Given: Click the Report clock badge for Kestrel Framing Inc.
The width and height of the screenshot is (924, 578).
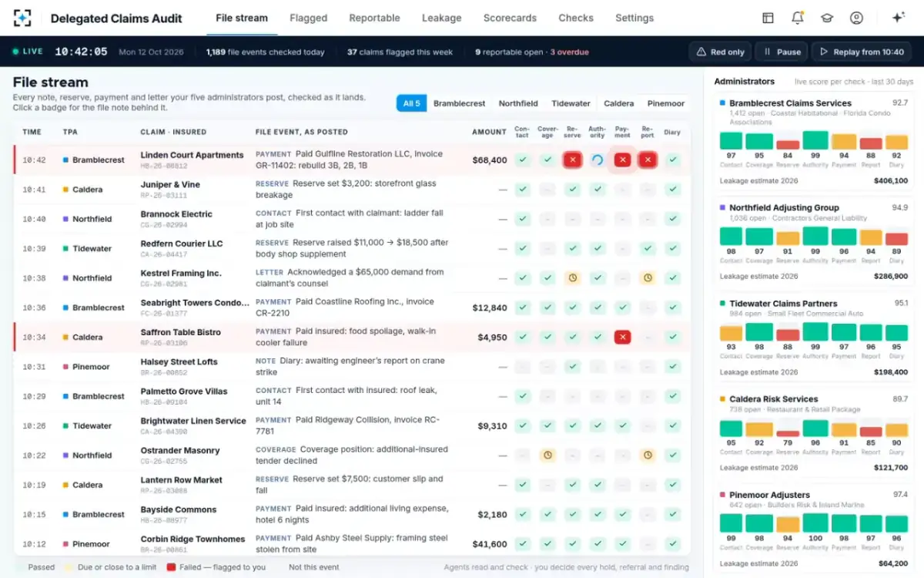Looking at the screenshot, I should pos(648,277).
